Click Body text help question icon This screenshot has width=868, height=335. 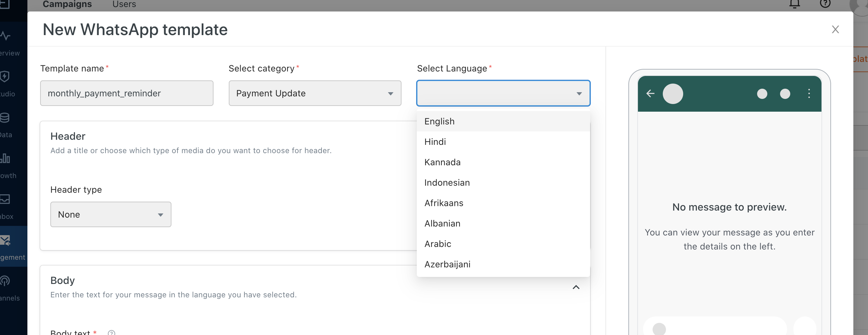click(x=112, y=333)
